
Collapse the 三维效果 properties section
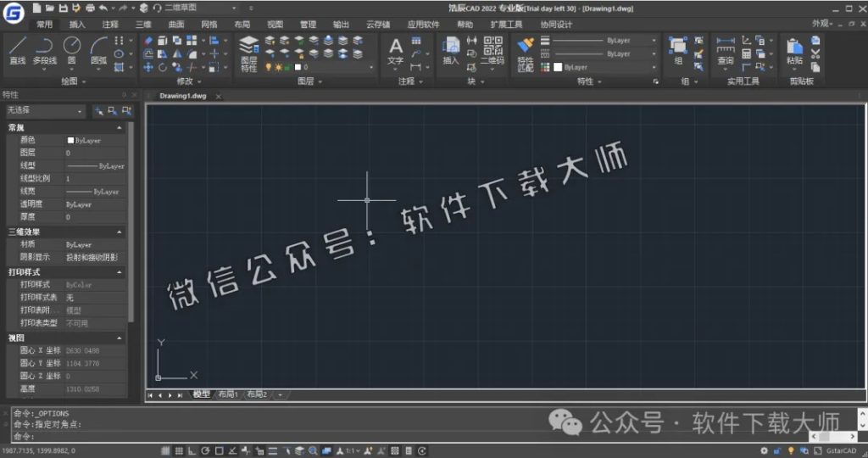pyautogui.click(x=119, y=232)
